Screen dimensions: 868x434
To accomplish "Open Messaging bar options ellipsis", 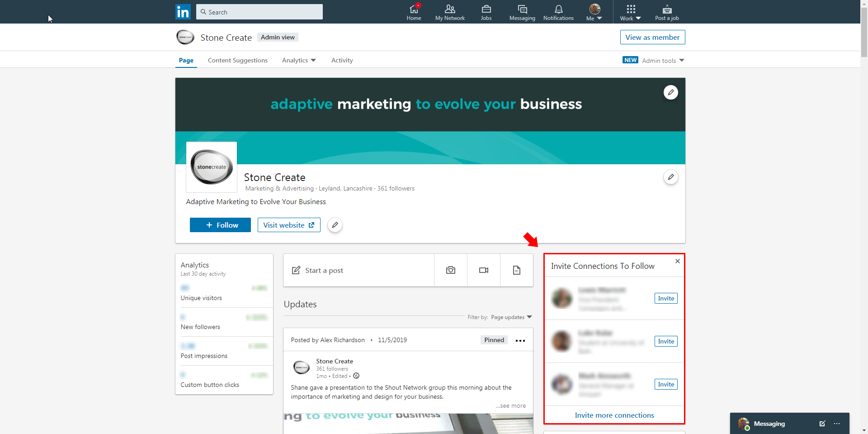I will [x=837, y=424].
